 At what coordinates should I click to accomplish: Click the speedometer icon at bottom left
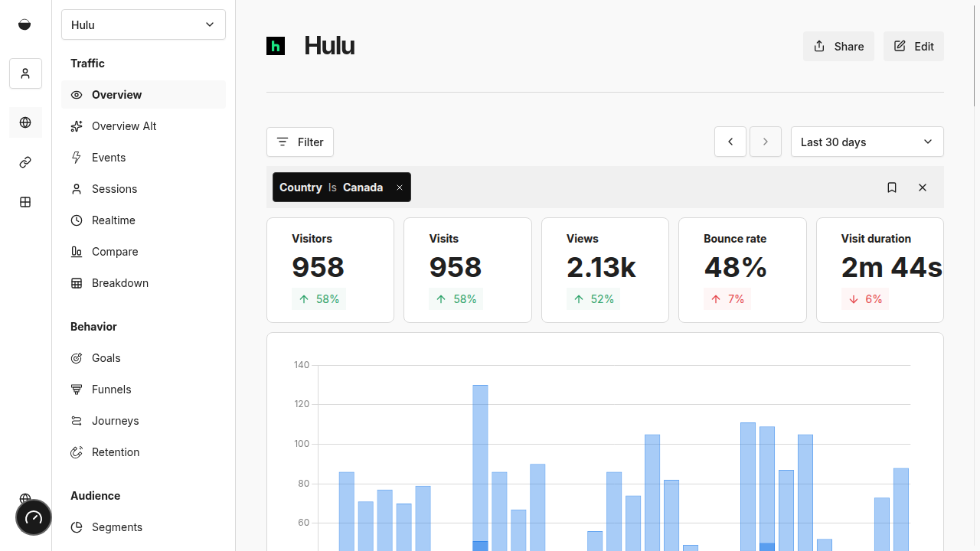pos(34,518)
